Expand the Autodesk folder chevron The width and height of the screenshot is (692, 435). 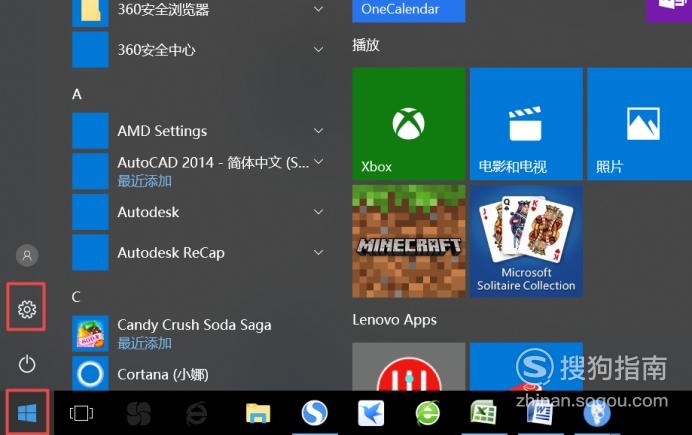(318, 212)
